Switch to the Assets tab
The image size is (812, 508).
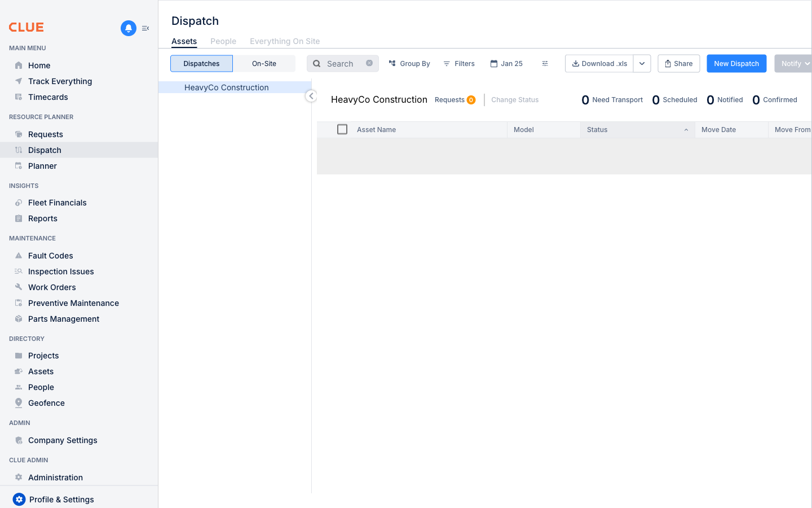[x=184, y=41]
